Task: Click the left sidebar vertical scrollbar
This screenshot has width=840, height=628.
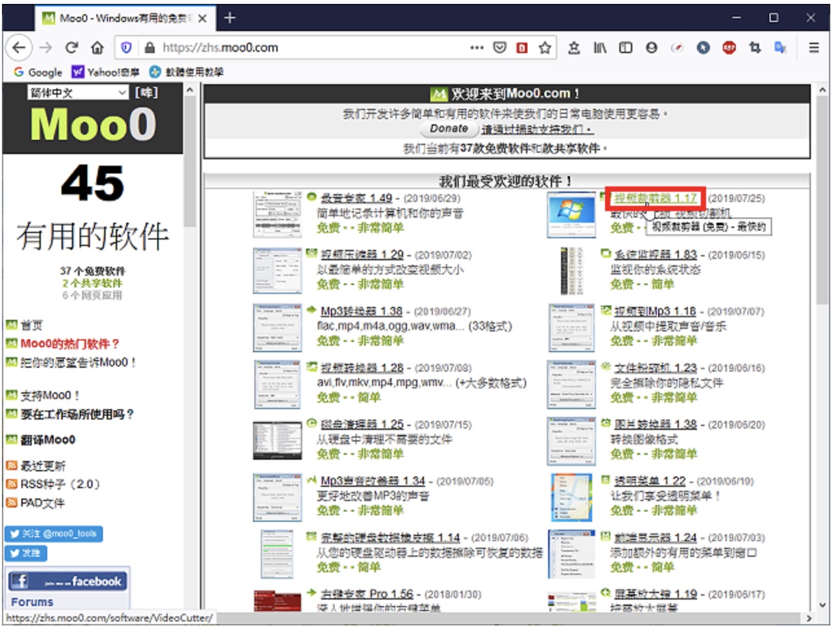Action: click(x=190, y=162)
